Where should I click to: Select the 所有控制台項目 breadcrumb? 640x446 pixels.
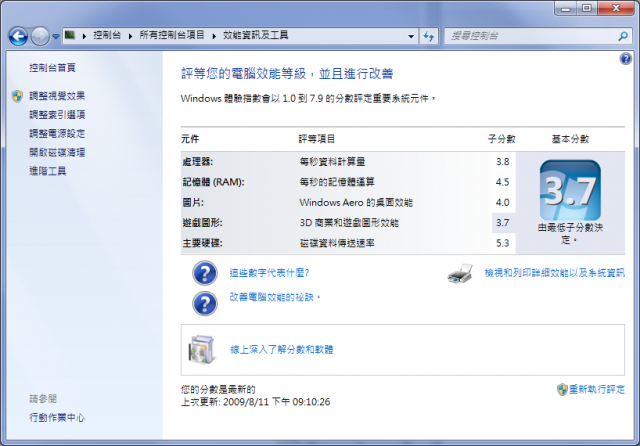(172, 36)
